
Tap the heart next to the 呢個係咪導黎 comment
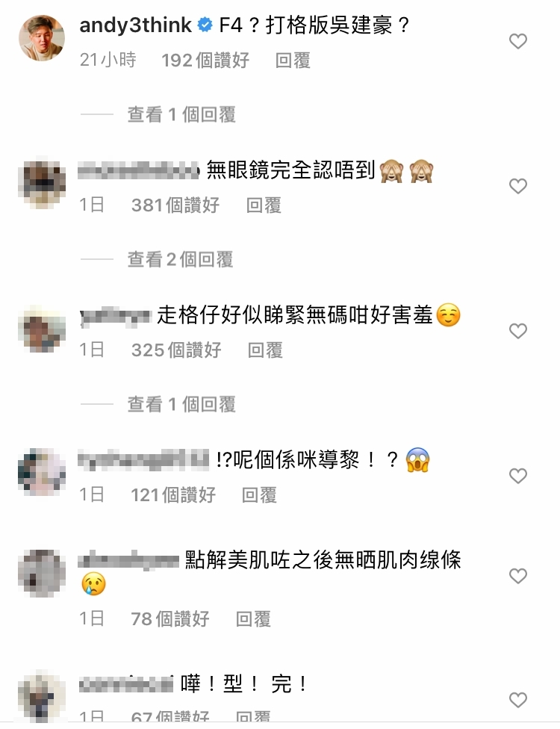pos(517,476)
